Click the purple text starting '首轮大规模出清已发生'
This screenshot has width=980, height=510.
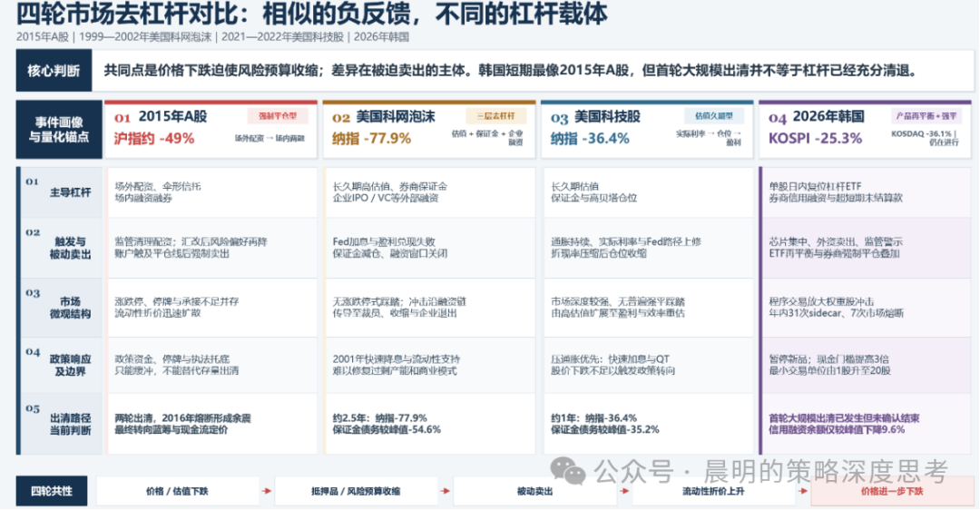click(x=844, y=424)
